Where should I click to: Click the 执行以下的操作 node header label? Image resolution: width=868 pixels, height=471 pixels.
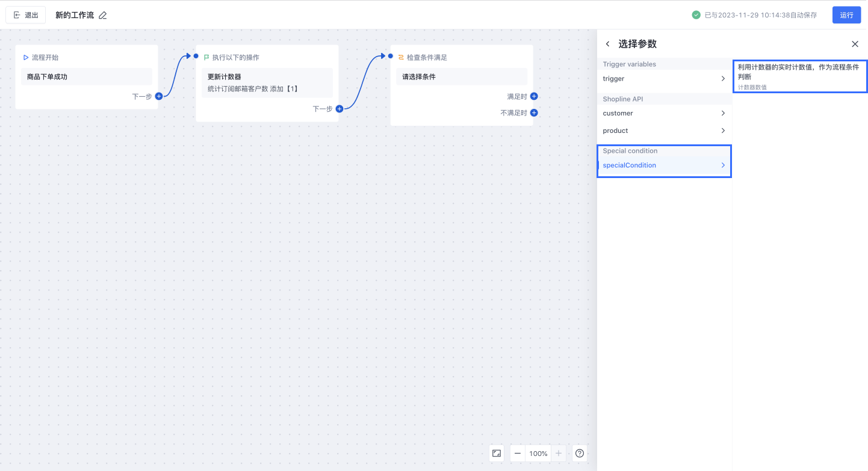pos(236,58)
